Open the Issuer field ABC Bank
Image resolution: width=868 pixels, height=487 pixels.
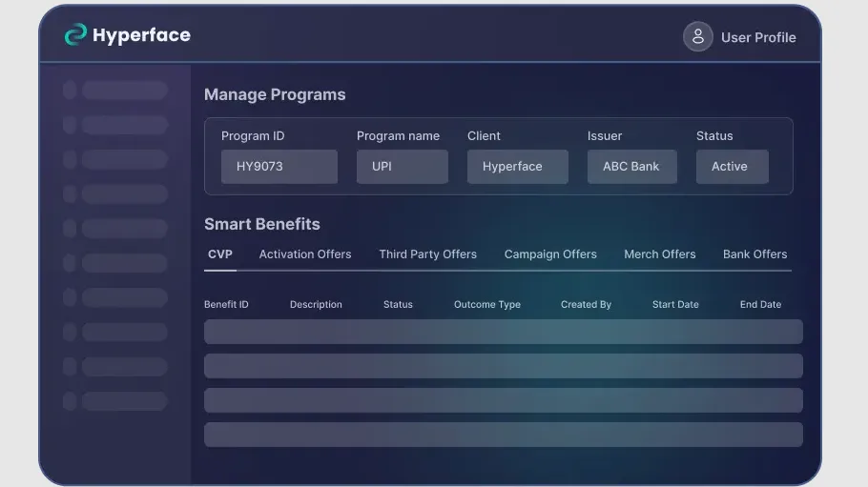[631, 167]
